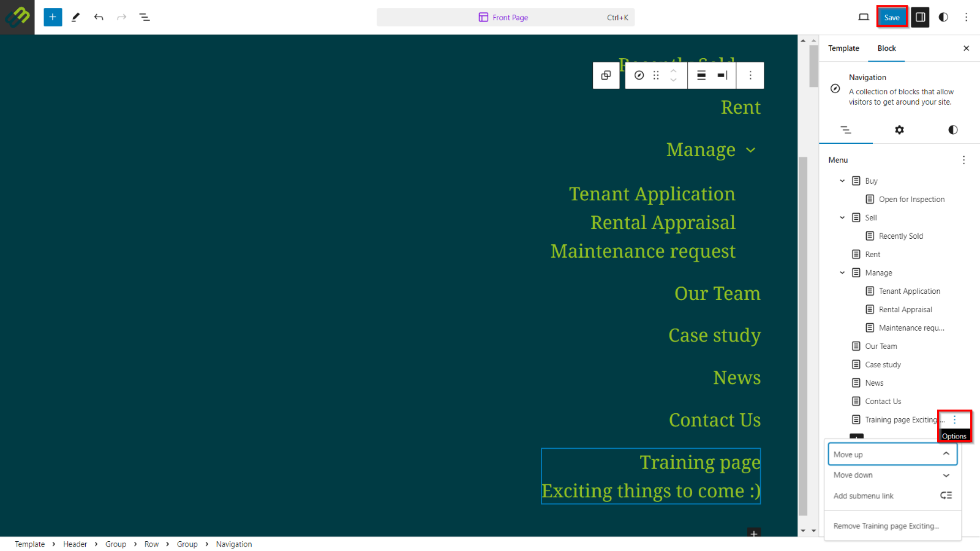980x551 pixels.
Task: Click the drag handle in block toolbar
Action: (x=656, y=75)
